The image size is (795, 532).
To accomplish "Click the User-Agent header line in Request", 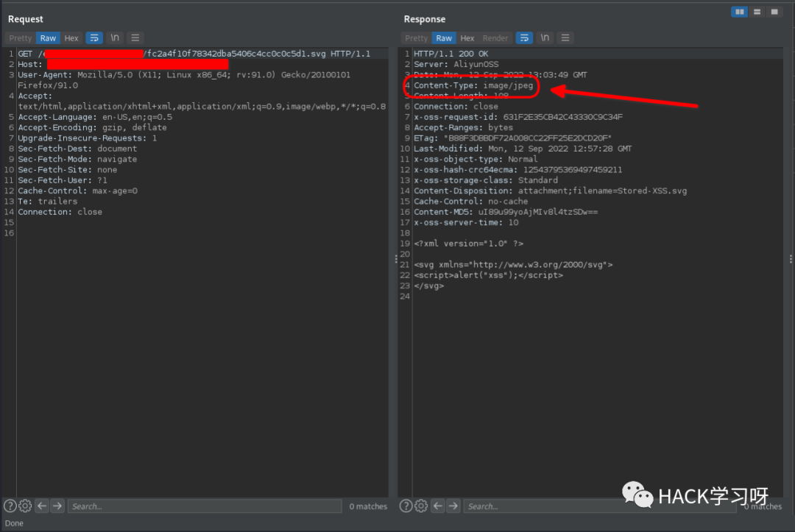I will 184,80.
